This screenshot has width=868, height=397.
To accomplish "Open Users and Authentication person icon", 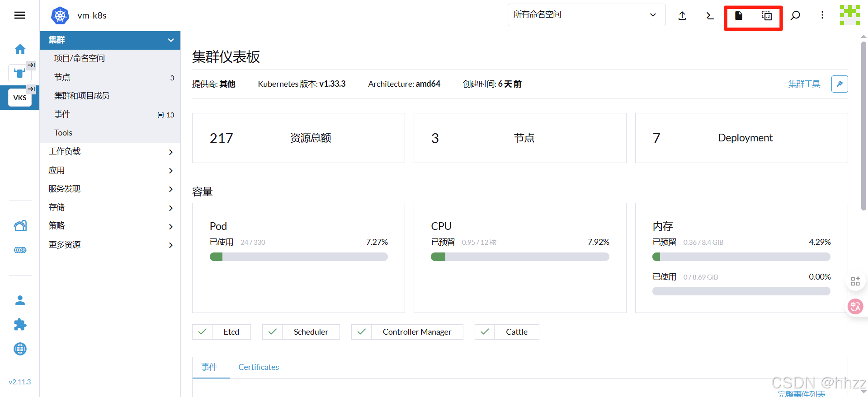I will 20,300.
